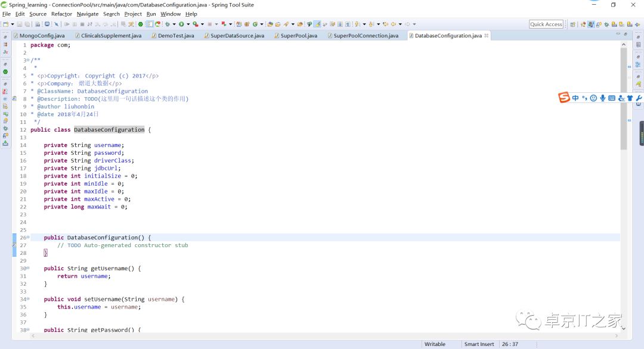The width and height of the screenshot is (644, 349).
Task: Click the Sogou input method S logo
Action: click(564, 98)
